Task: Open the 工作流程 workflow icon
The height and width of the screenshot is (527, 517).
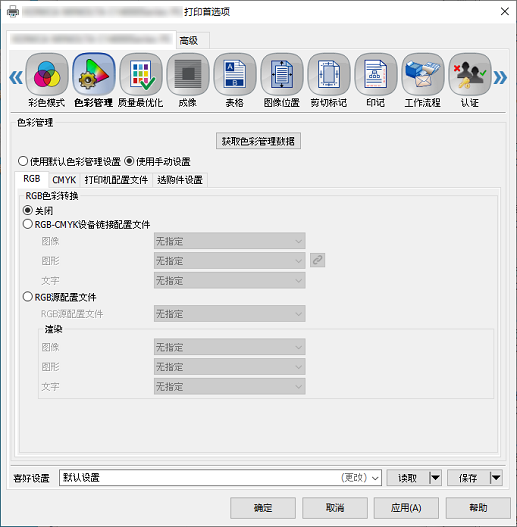Action: click(x=423, y=75)
